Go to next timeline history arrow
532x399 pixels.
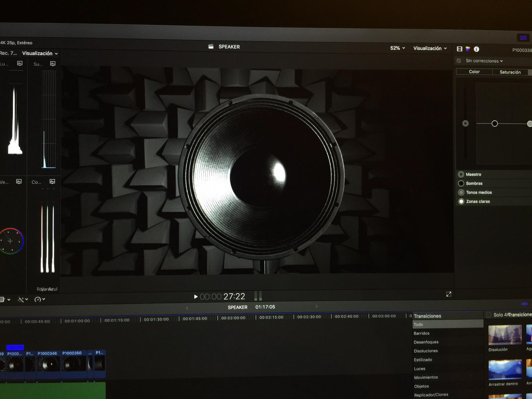[317, 306]
